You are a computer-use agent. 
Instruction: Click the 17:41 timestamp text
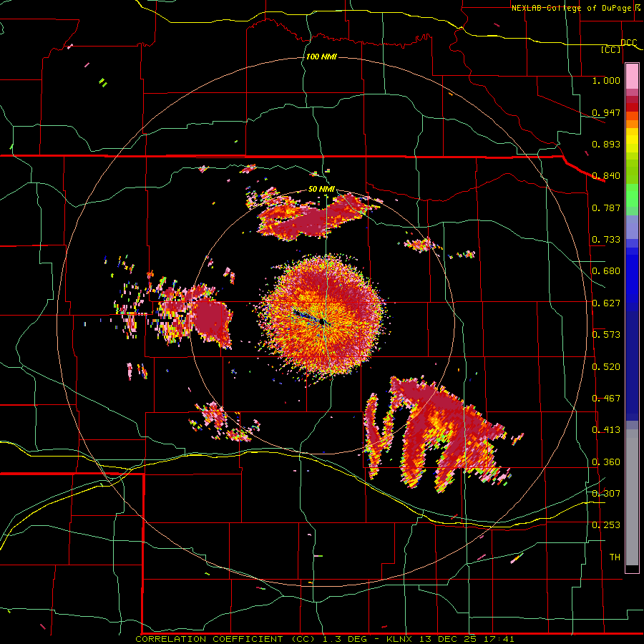coord(499,639)
